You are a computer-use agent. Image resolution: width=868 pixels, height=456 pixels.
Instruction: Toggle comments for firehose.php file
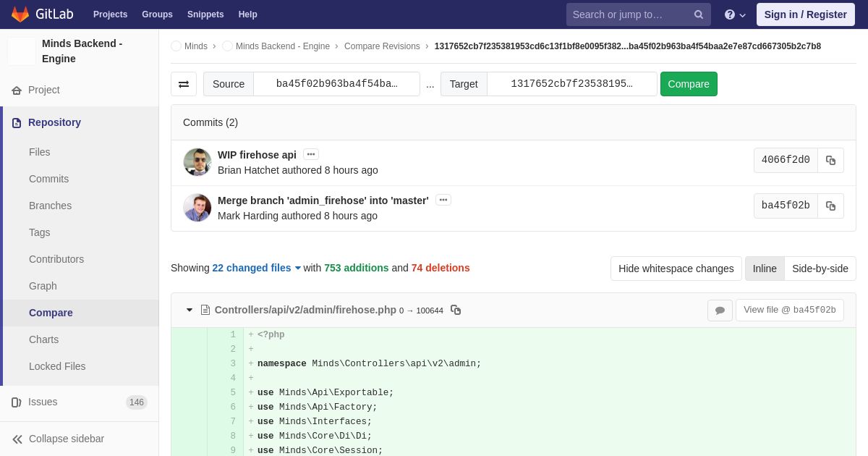(720, 311)
